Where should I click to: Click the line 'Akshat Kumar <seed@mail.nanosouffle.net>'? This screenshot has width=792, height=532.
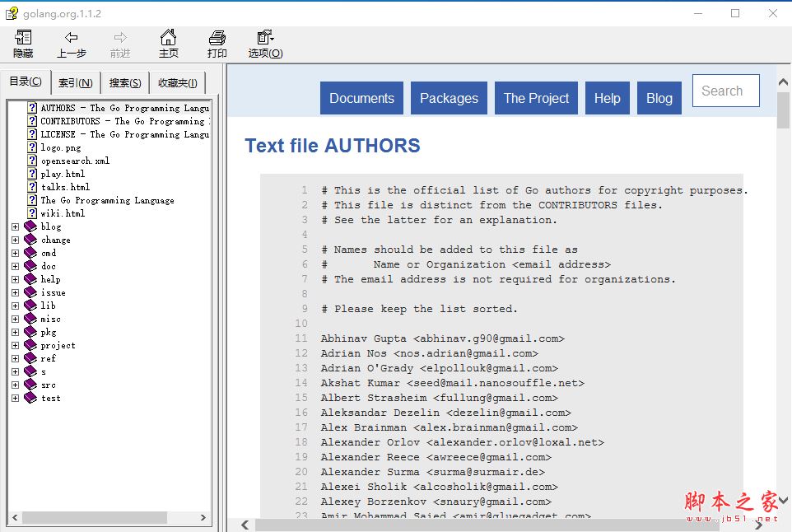453,383
